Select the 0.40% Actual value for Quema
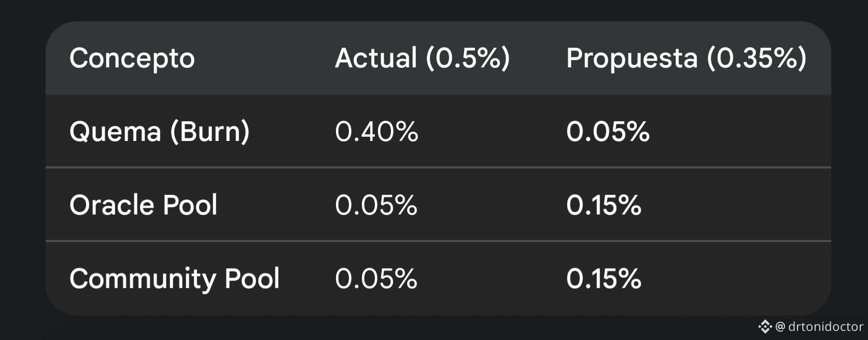 tap(376, 132)
